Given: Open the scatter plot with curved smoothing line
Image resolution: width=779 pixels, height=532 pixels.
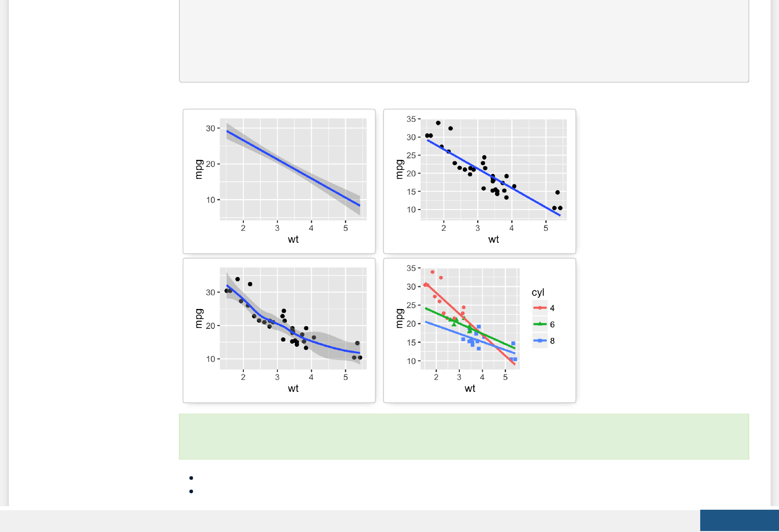Looking at the screenshot, I should (279, 330).
